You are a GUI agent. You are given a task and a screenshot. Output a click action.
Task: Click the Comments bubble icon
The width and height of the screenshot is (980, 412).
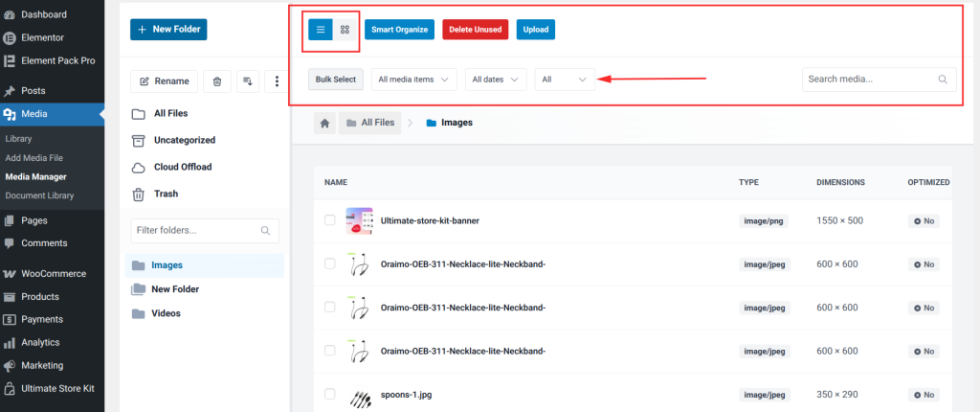click(10, 243)
